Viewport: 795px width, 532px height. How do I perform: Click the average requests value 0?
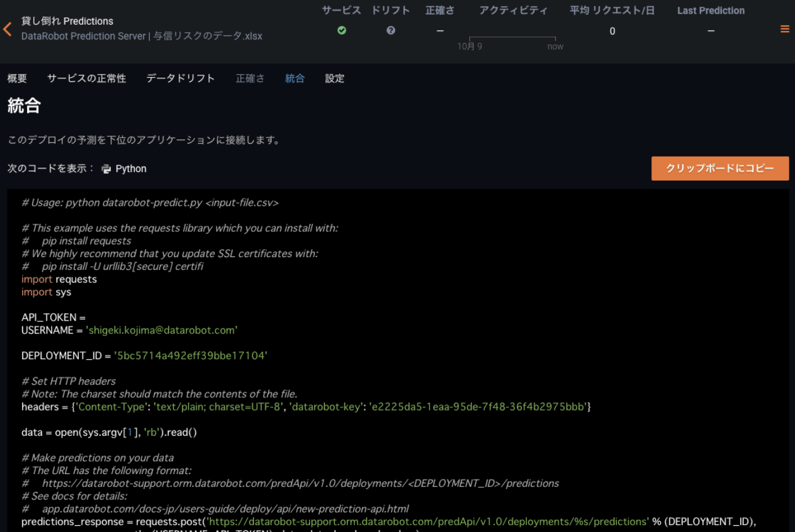pyautogui.click(x=612, y=31)
